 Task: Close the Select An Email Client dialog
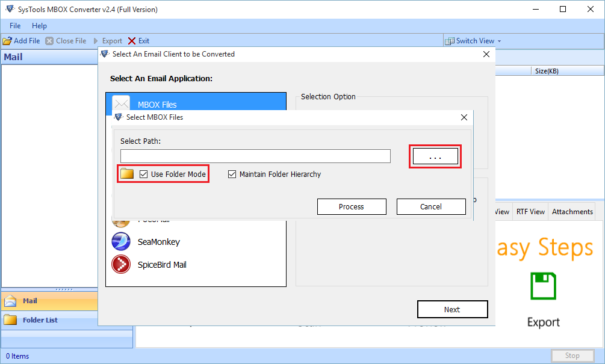(486, 54)
